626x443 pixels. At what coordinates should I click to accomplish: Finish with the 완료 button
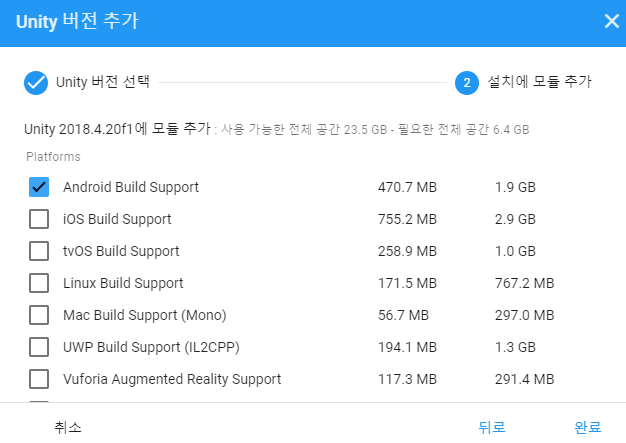(588, 427)
